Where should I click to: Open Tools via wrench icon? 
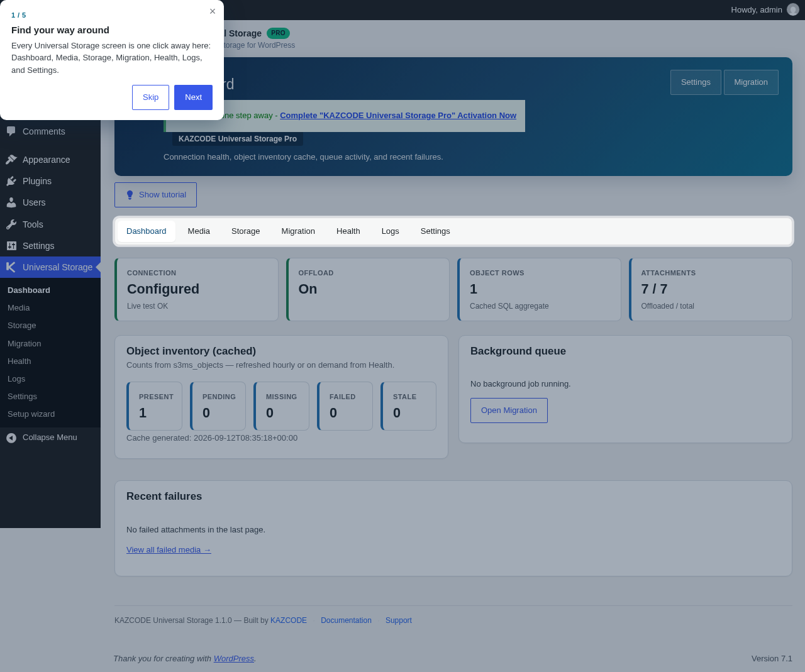click(11, 224)
